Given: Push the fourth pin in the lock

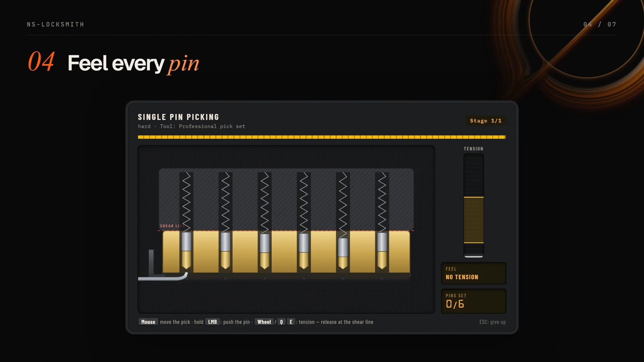Looking at the screenshot, I should point(304,251).
